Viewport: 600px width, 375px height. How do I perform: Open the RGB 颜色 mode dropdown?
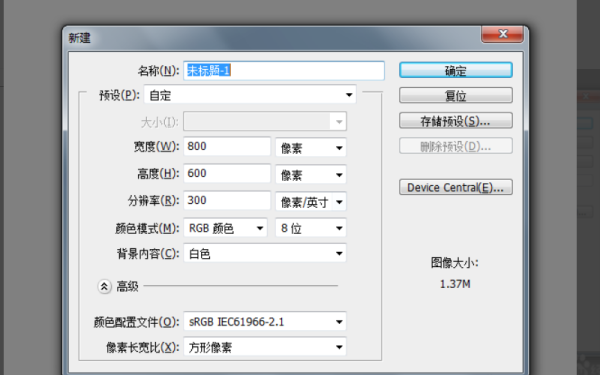[x=225, y=228]
